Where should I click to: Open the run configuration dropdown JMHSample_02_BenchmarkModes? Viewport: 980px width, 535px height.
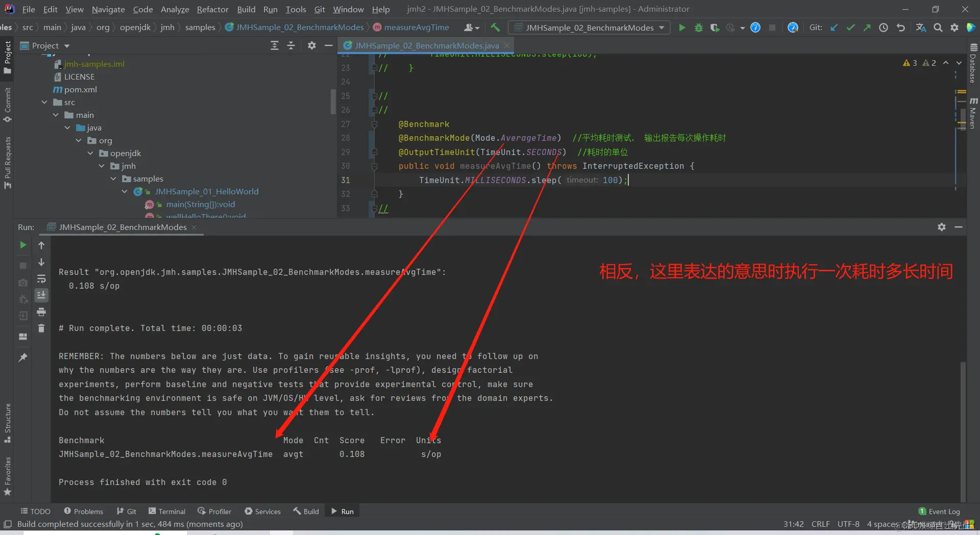[589, 28]
